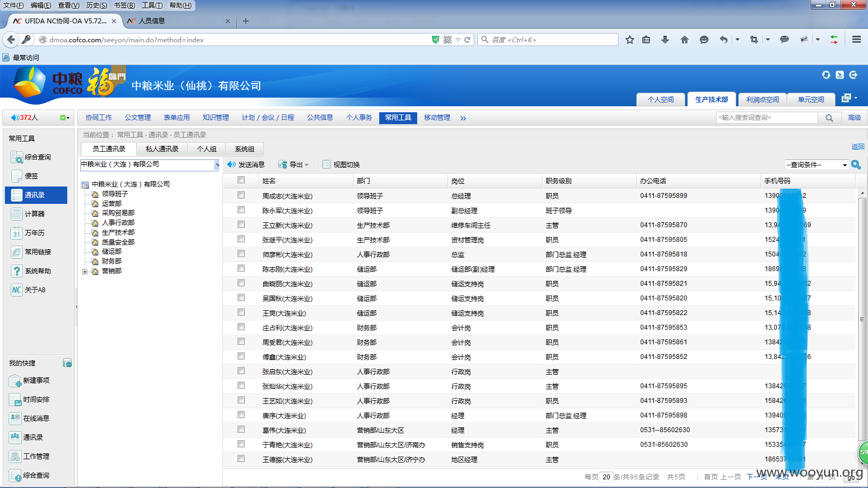Select 生产技术部 in the department tree
Image resolution: width=868 pixels, height=488 pixels.
click(118, 233)
